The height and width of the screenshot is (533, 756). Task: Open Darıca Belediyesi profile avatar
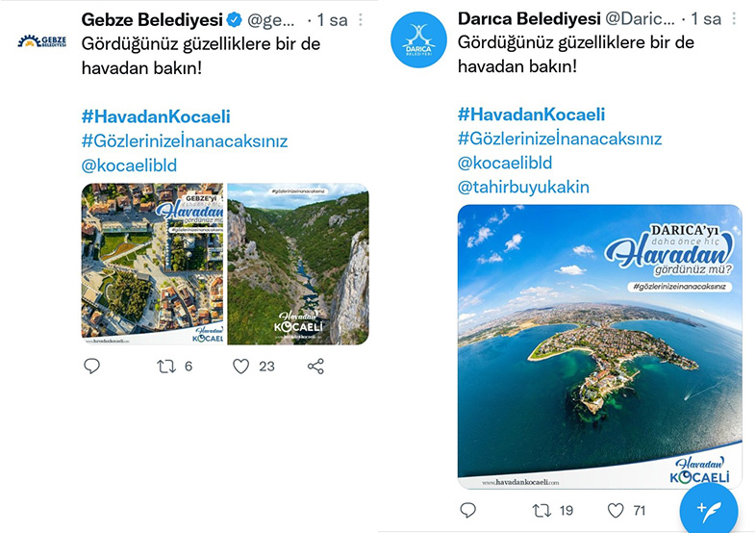(x=416, y=40)
